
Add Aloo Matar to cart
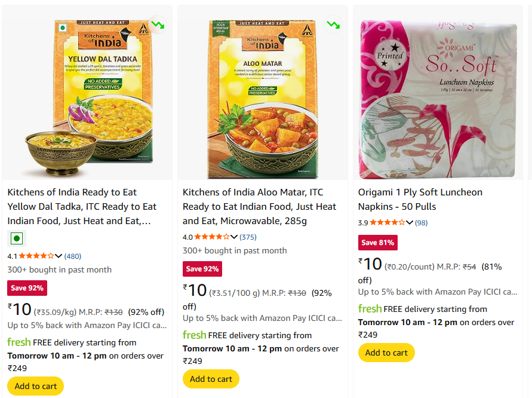coord(211,379)
